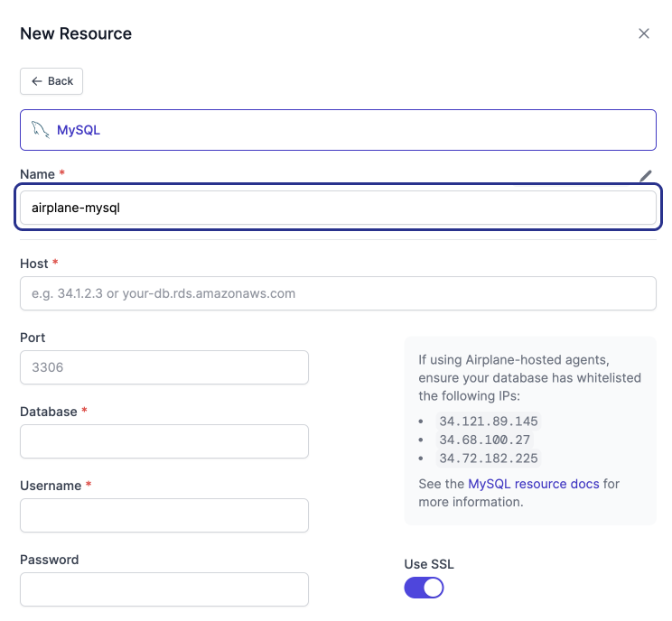
Task: Click the Port field label
Action: click(x=33, y=338)
